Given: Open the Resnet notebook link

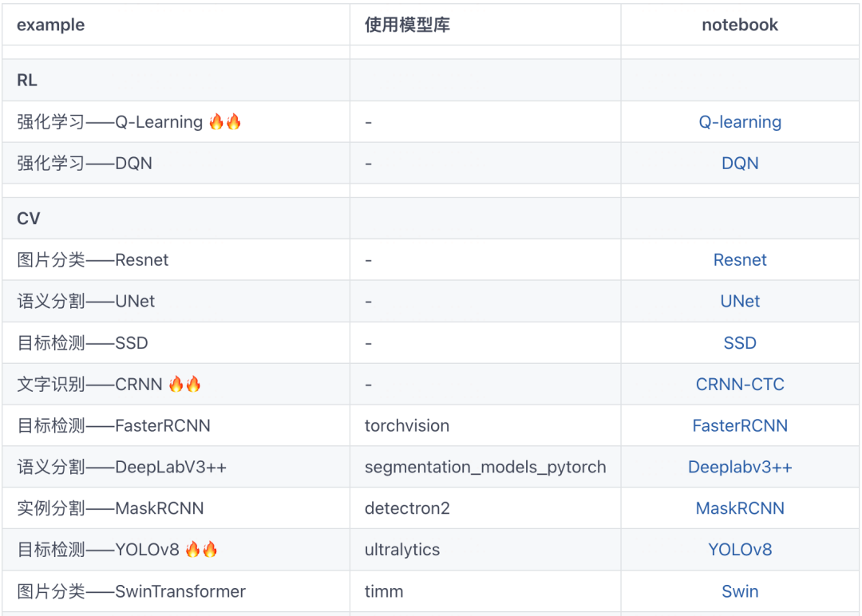Looking at the screenshot, I should [740, 260].
